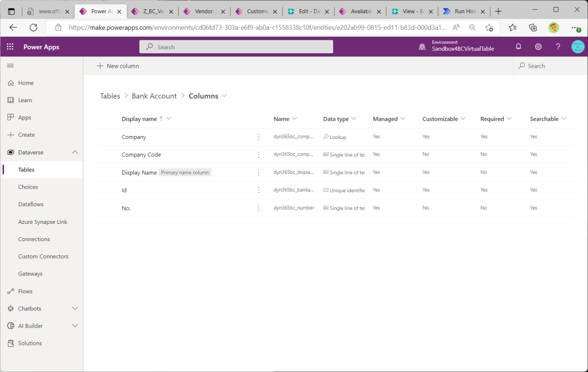The height and width of the screenshot is (372, 588).
Task: Click the Power Apps header search box
Action: coord(236,47)
